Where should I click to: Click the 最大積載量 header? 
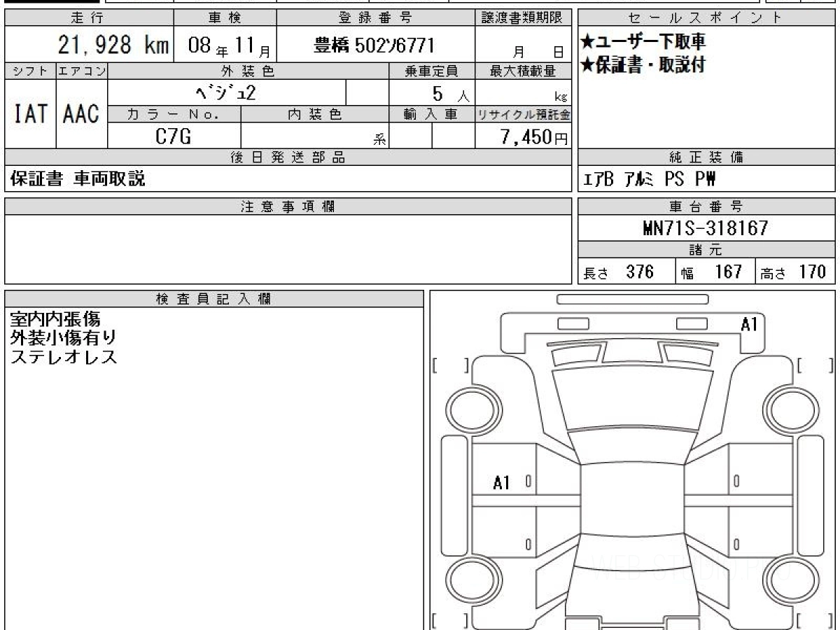pos(523,71)
